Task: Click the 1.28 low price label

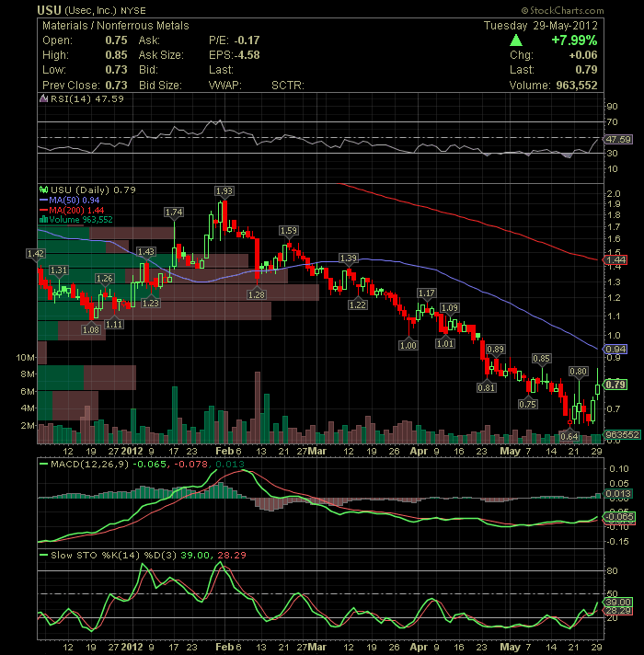Action: pyautogui.click(x=257, y=295)
